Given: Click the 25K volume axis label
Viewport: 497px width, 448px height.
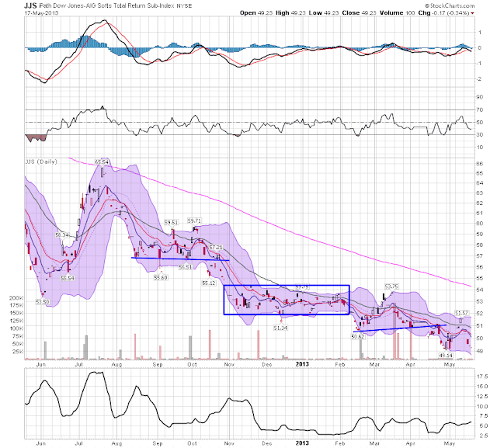Looking at the screenshot, I should 18,352.
